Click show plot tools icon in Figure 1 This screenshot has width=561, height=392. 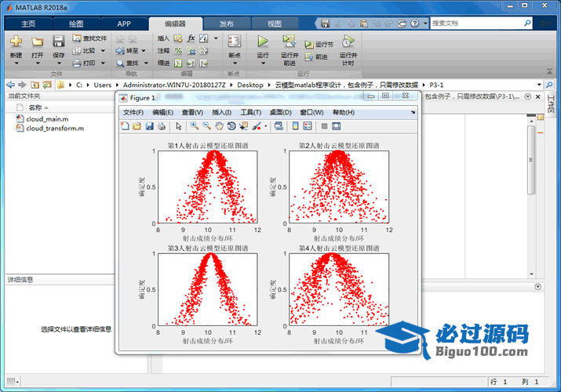click(337, 126)
